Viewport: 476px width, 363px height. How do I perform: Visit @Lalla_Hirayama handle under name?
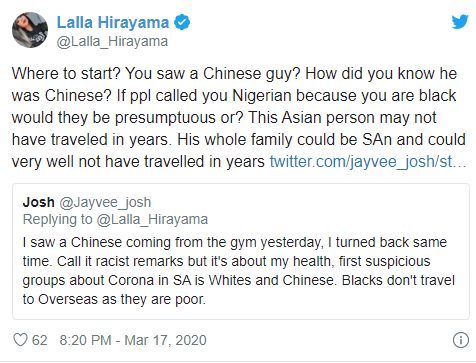click(112, 42)
